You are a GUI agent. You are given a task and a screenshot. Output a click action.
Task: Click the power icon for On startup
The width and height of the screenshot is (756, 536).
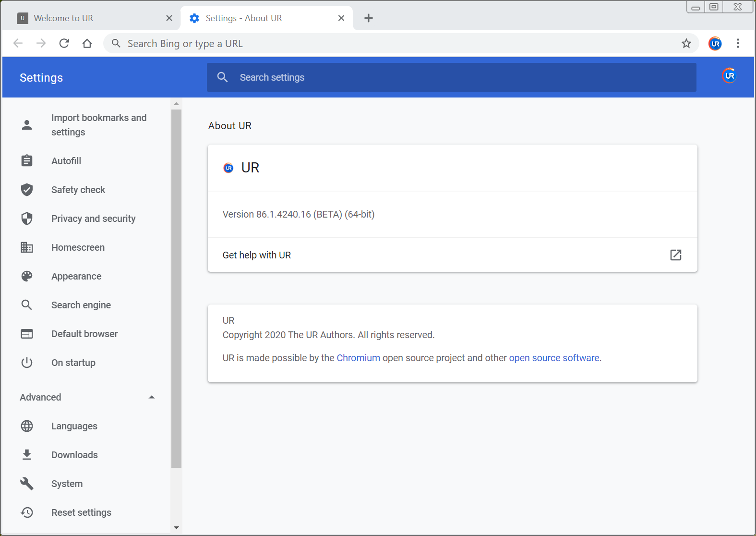tap(27, 363)
